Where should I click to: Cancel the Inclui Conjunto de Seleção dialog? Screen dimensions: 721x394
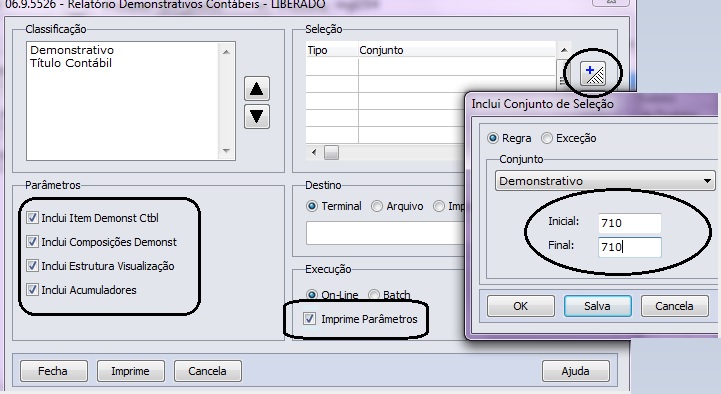674,306
